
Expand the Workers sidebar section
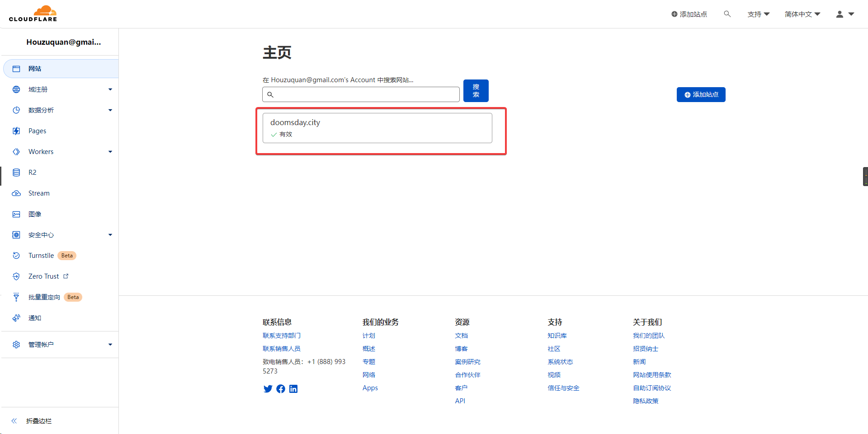[110, 152]
